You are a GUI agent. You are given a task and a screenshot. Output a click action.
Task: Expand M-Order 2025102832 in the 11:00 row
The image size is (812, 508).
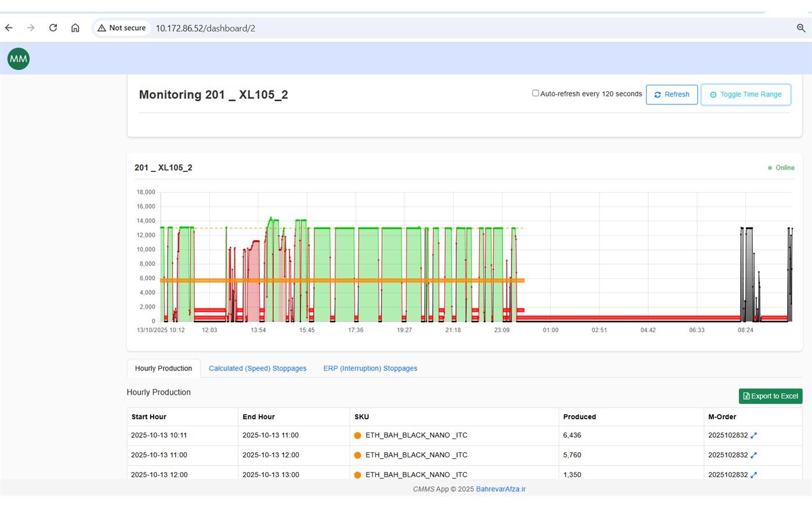(753, 455)
